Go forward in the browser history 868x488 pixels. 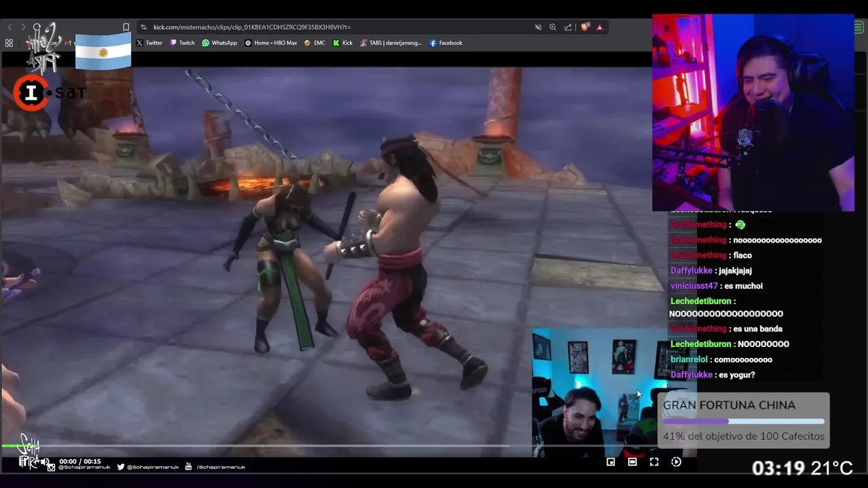(x=23, y=27)
